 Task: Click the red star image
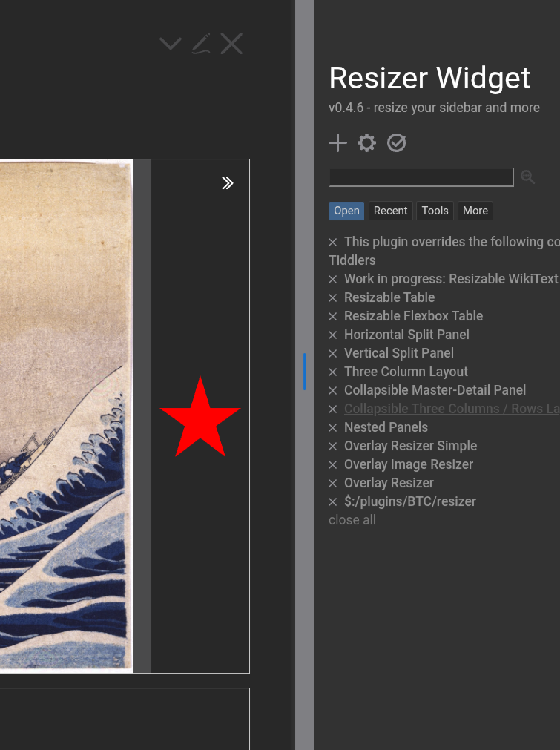point(200,417)
